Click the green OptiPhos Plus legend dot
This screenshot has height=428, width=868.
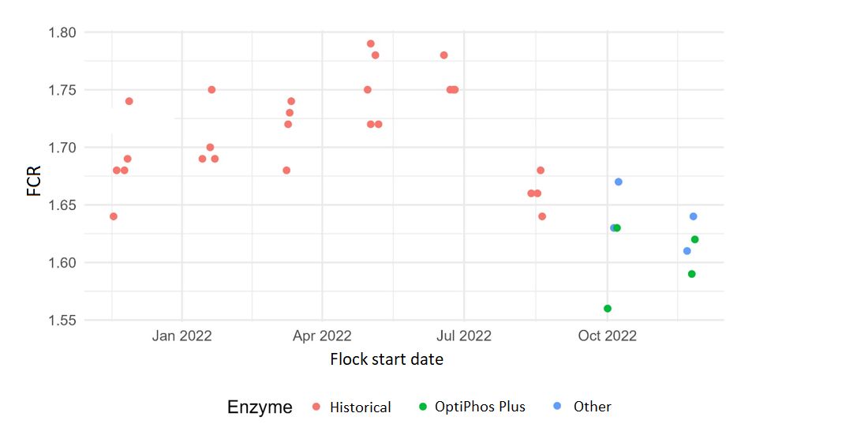422,407
